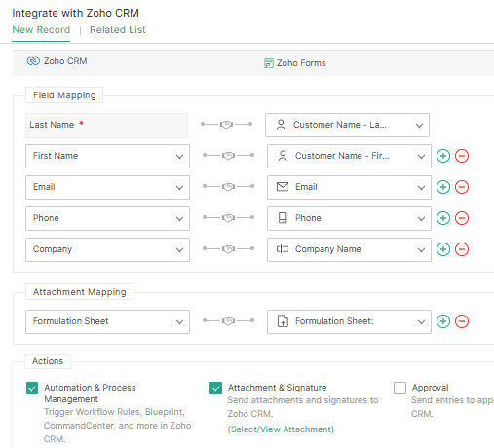This screenshot has height=448, width=494.
Task: Remove the Phone mapping row
Action: (x=462, y=218)
